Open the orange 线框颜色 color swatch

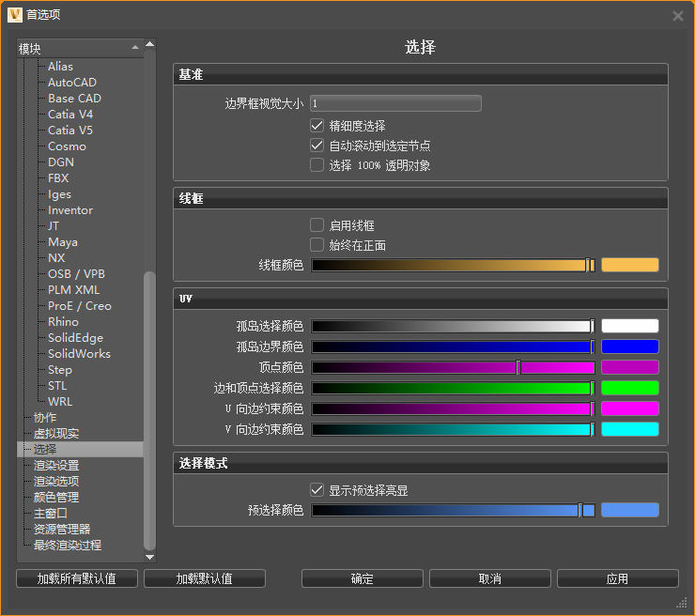coord(630,265)
